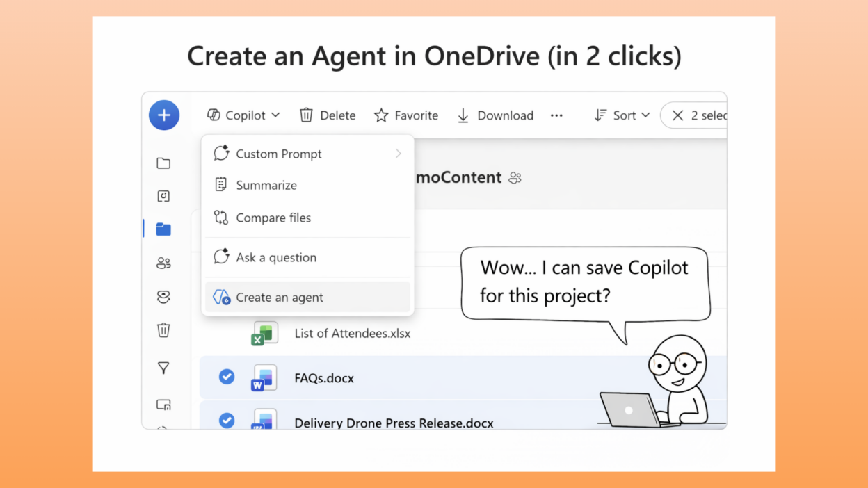Click the Sort arrows icon
The image size is (868, 488).
pyautogui.click(x=600, y=115)
